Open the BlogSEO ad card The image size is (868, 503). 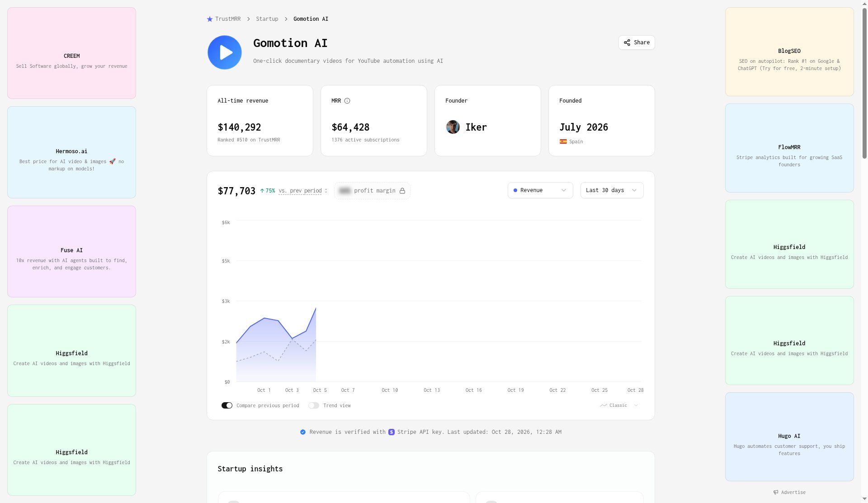coord(789,52)
